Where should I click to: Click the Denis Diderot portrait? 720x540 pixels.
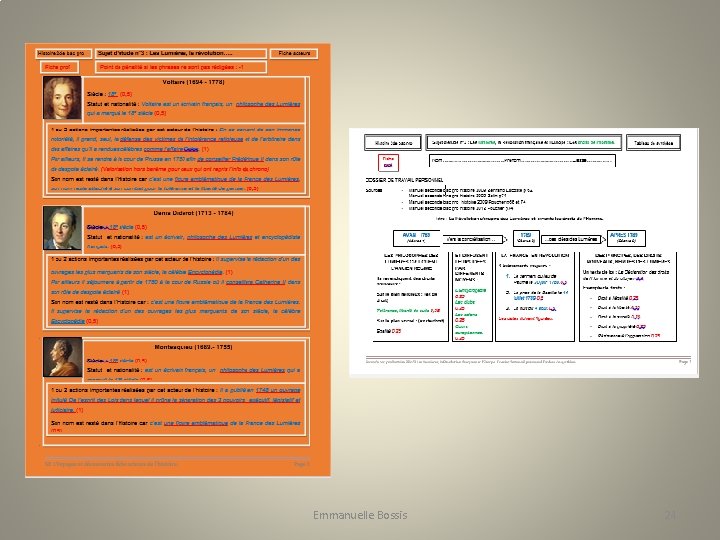coord(62,228)
